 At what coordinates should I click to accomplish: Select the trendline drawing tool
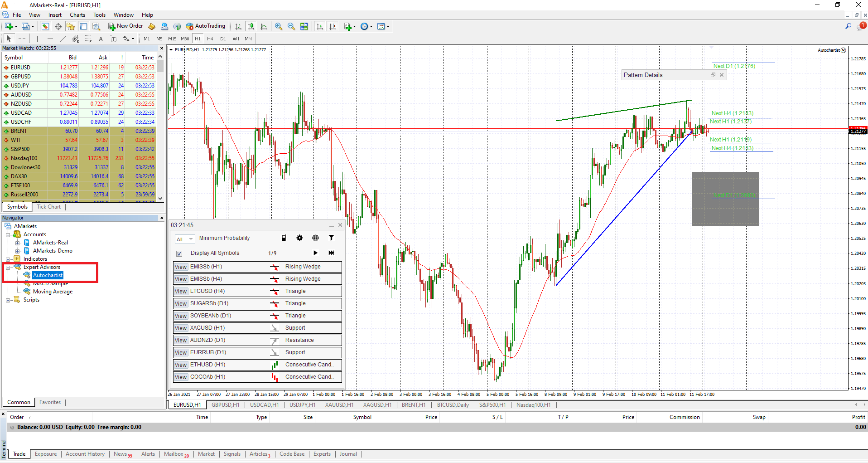[63, 39]
